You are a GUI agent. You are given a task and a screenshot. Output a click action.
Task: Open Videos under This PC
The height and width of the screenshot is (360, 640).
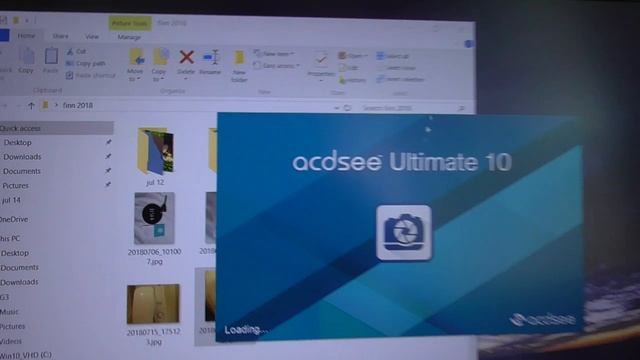coord(11,341)
